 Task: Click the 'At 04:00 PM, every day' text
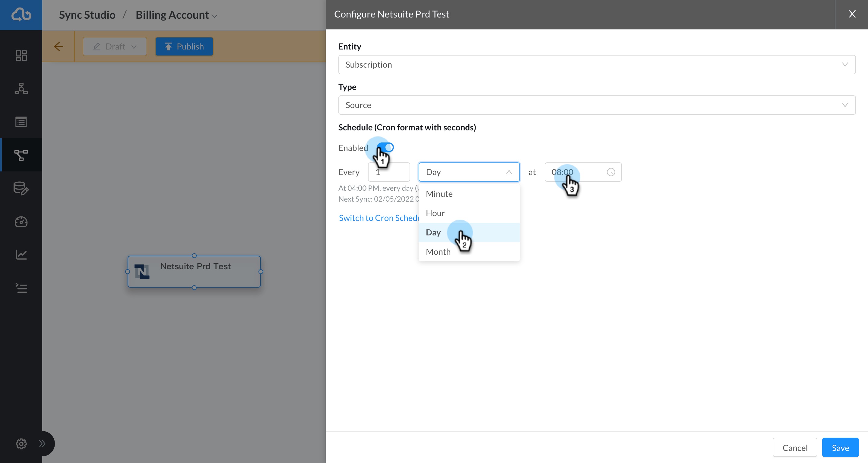(x=378, y=188)
